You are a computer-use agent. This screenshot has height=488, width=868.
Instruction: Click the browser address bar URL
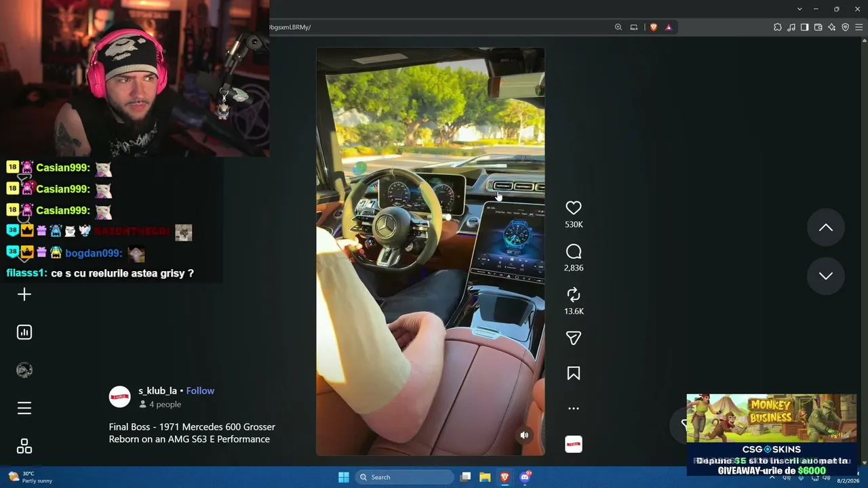coord(290,27)
